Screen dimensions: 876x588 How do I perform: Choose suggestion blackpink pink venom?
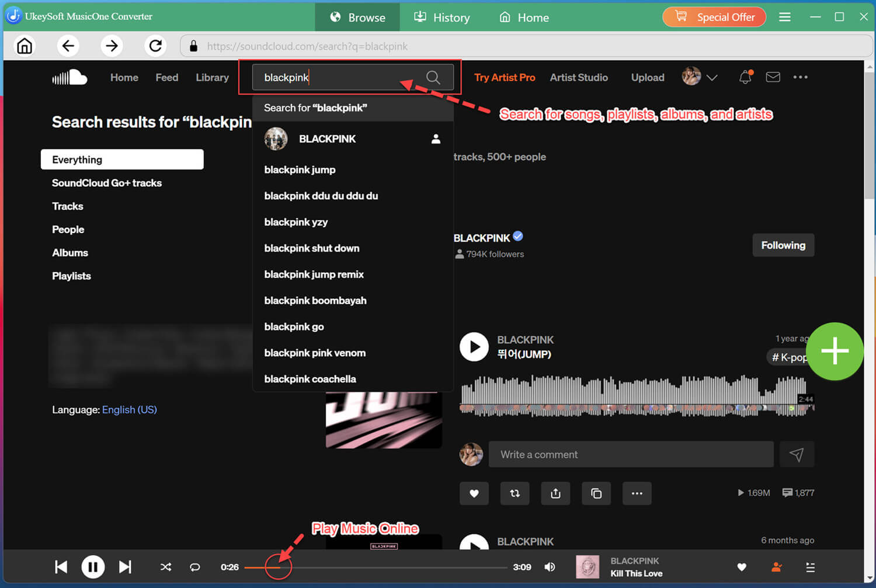pos(353,353)
